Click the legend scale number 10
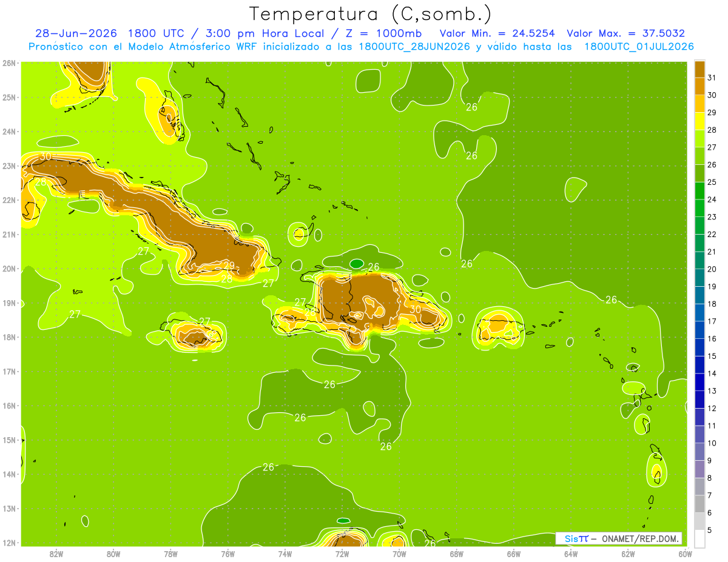 tap(712, 443)
